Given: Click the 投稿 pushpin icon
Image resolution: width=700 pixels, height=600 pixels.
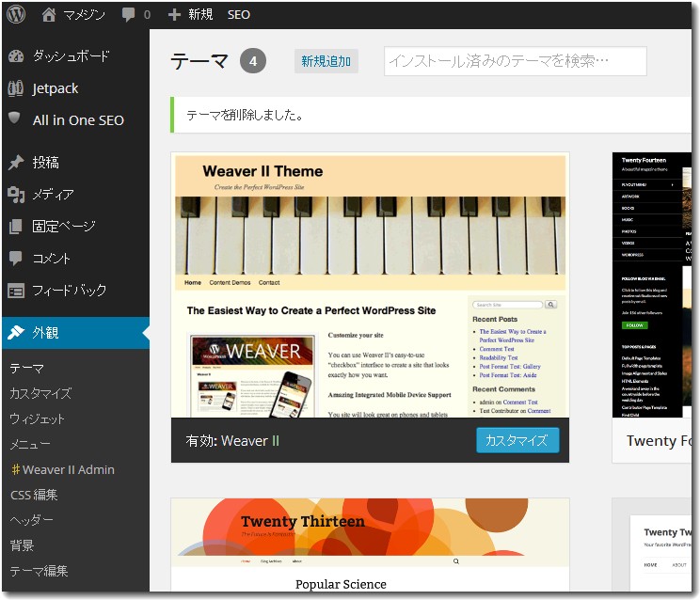Looking at the screenshot, I should pos(16,163).
